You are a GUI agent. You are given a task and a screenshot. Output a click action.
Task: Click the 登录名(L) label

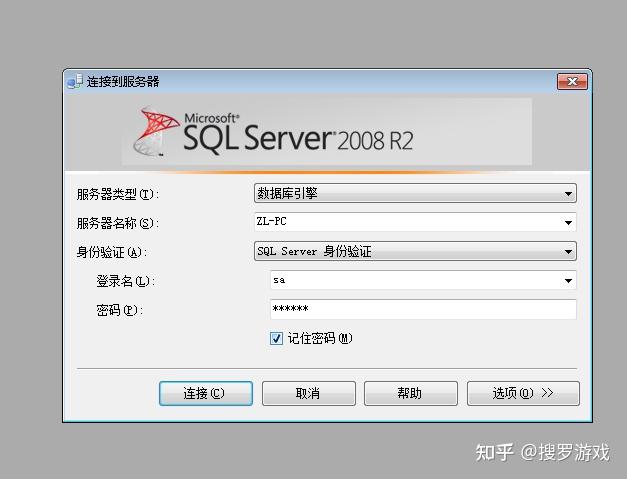[125, 281]
